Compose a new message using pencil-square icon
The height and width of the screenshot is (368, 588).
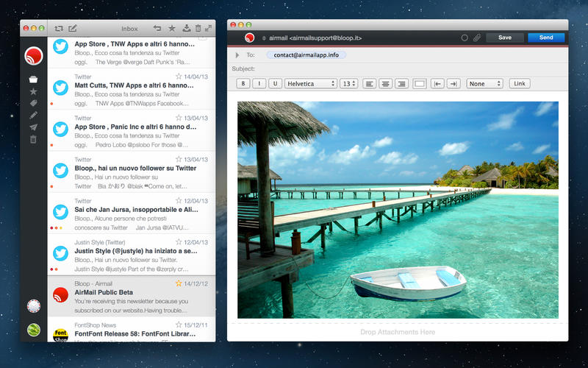coord(73,28)
